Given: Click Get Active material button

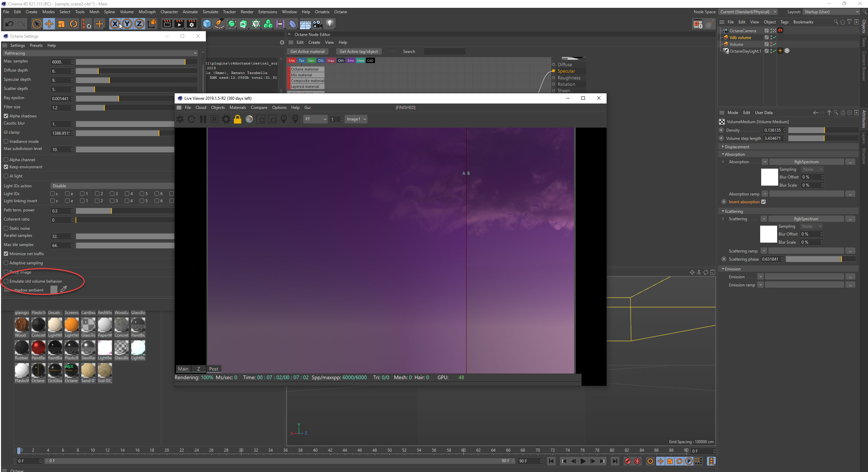Looking at the screenshot, I should [307, 52].
